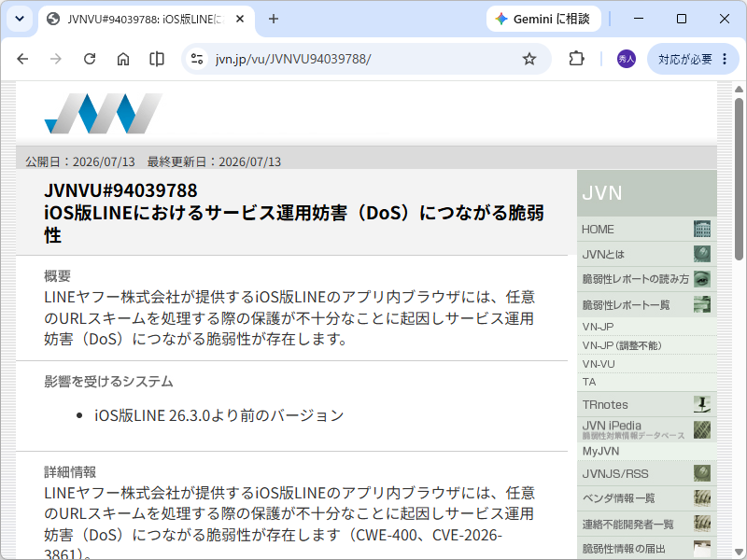Click the JVNVU#94039788 heading text
The height and width of the screenshot is (560, 747).
120,190
